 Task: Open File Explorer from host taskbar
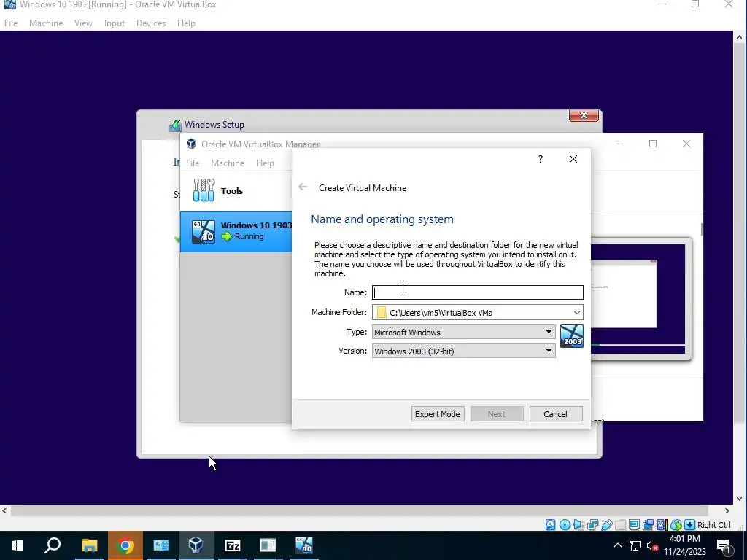[x=89, y=545]
